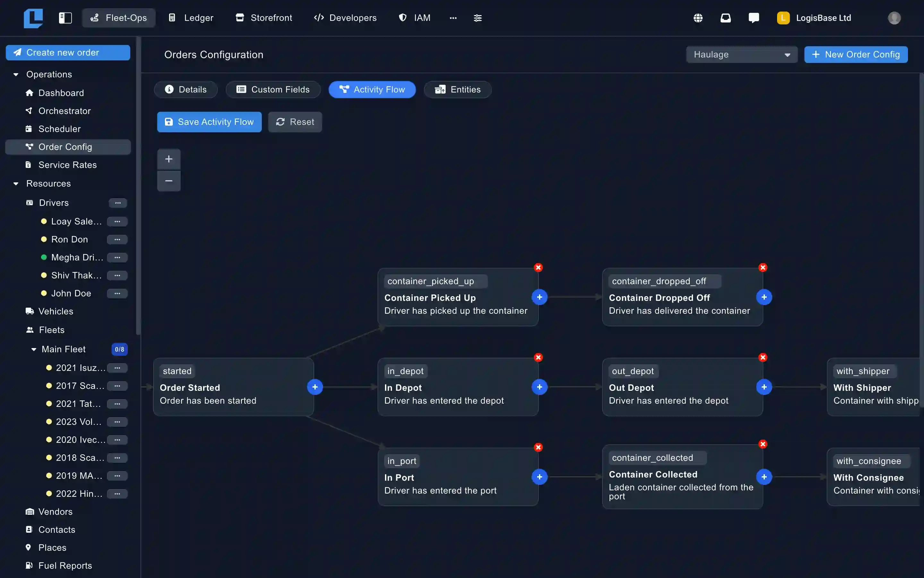Zoom out the flow canvas

click(x=169, y=181)
